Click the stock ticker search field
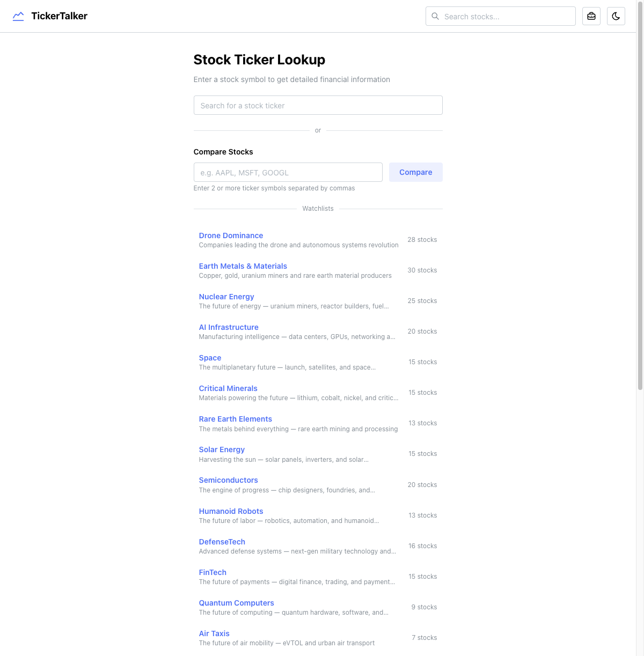 pos(318,105)
